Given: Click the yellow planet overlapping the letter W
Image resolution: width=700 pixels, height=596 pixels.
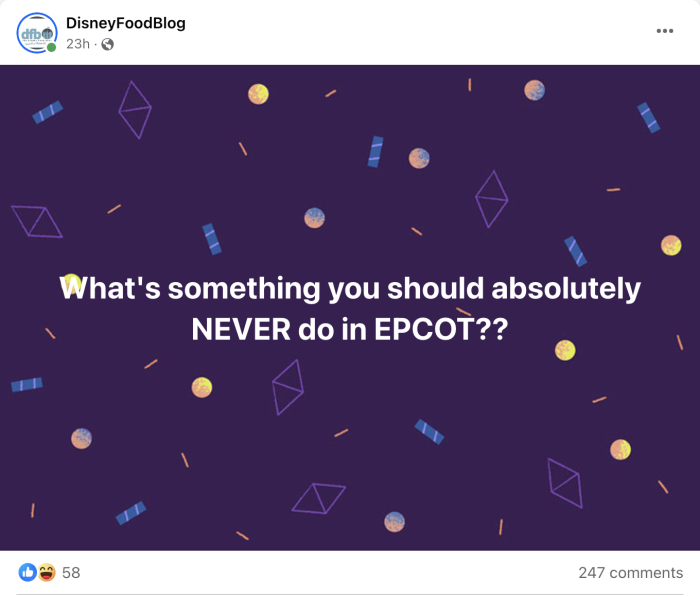Looking at the screenshot, I should (x=71, y=282).
